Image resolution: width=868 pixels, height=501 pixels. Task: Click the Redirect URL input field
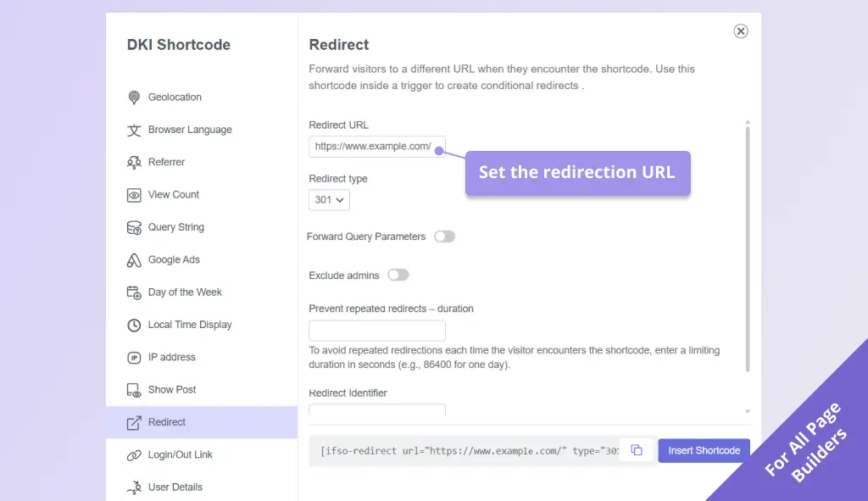coord(376,146)
